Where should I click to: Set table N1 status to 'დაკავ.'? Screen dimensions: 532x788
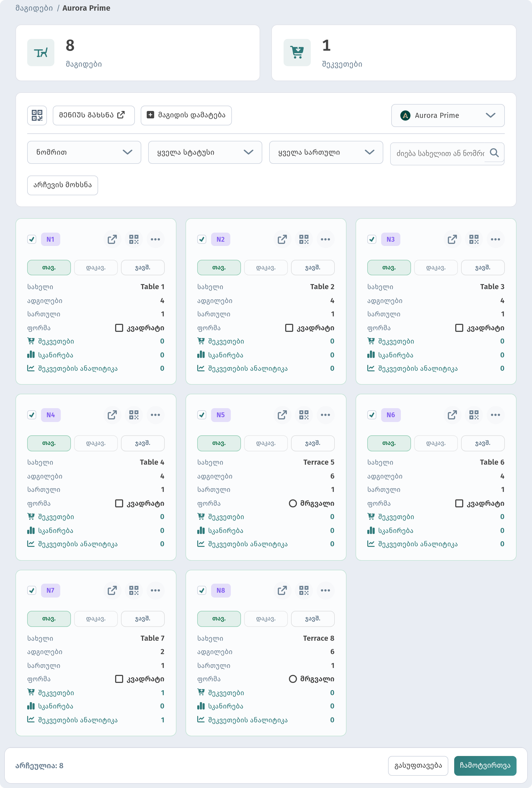96,268
